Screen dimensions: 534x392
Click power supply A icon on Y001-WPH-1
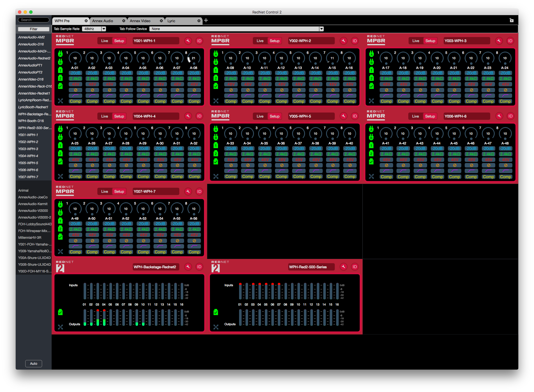pyautogui.click(x=60, y=54)
